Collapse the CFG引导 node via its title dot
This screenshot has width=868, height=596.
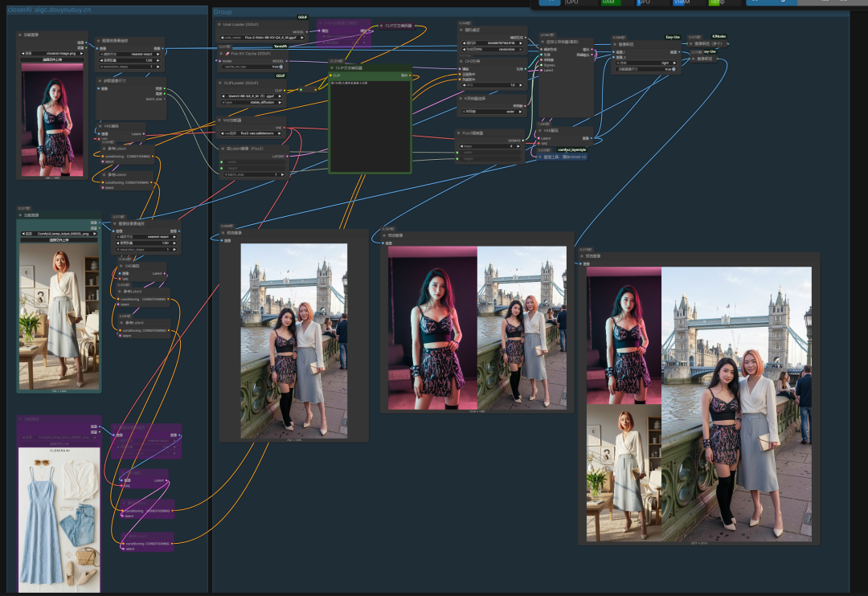(x=461, y=61)
